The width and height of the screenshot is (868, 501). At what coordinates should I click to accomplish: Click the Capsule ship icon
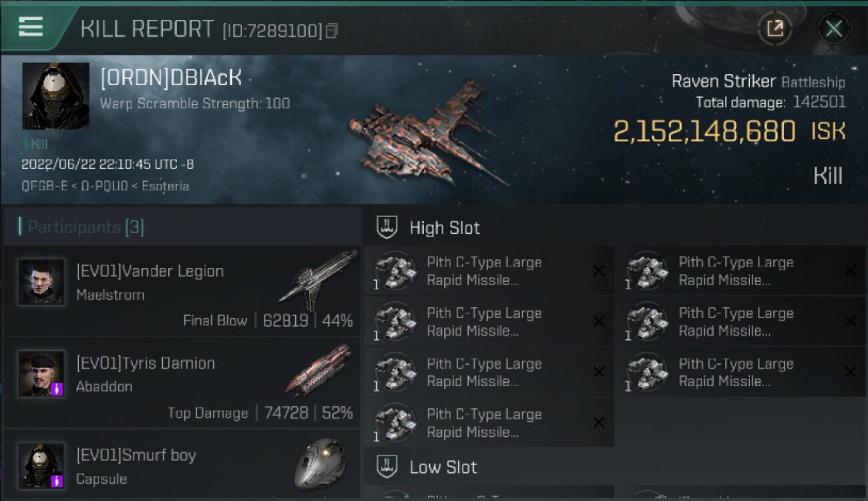click(320, 463)
